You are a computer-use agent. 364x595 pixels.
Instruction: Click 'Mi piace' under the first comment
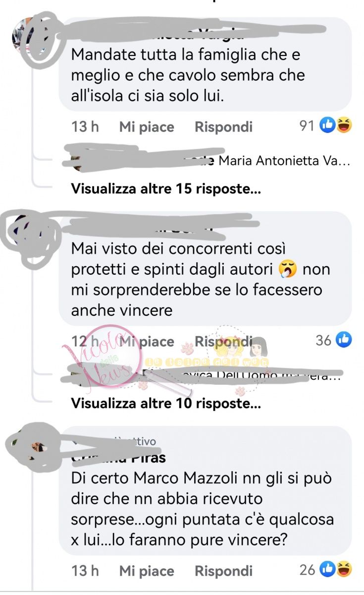click(x=147, y=127)
